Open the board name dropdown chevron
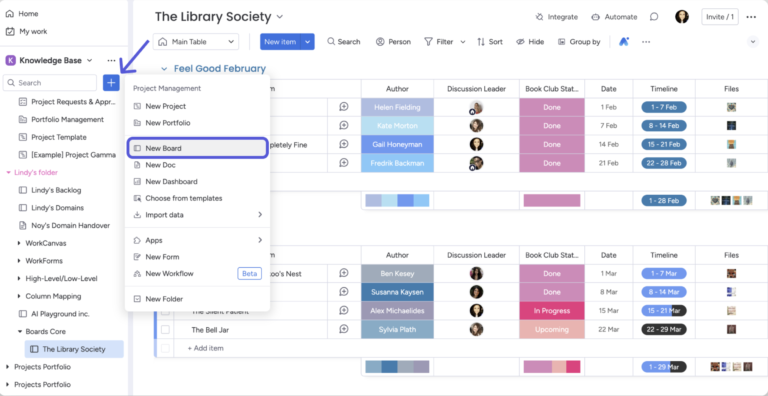The image size is (768, 396). 280,17
